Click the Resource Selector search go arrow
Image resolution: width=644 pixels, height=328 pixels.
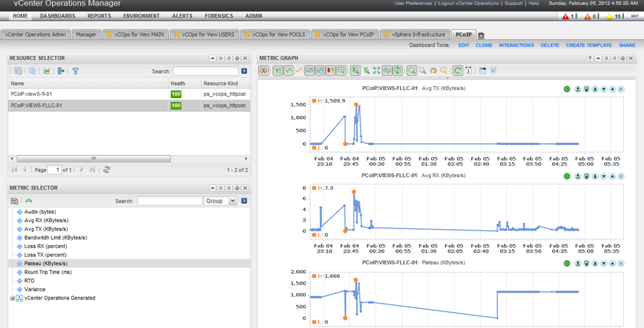244,71
